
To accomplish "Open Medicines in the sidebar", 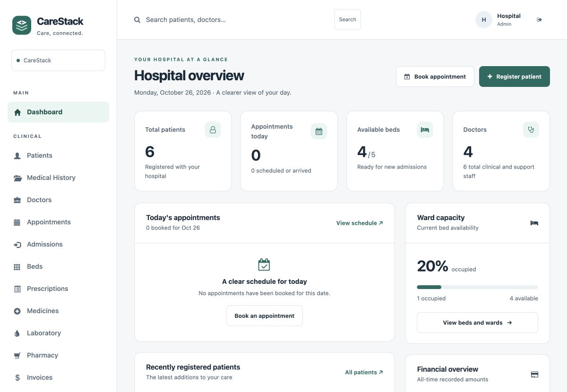I will click(58, 311).
